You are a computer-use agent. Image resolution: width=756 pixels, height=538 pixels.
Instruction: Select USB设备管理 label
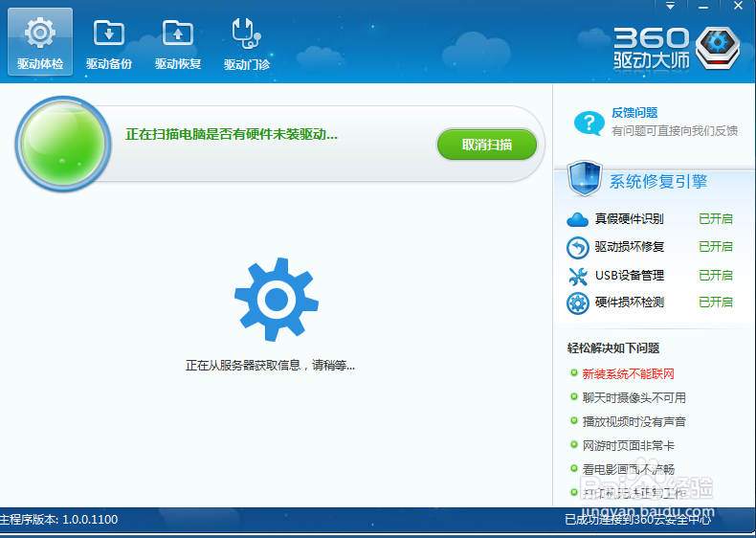[x=629, y=275]
